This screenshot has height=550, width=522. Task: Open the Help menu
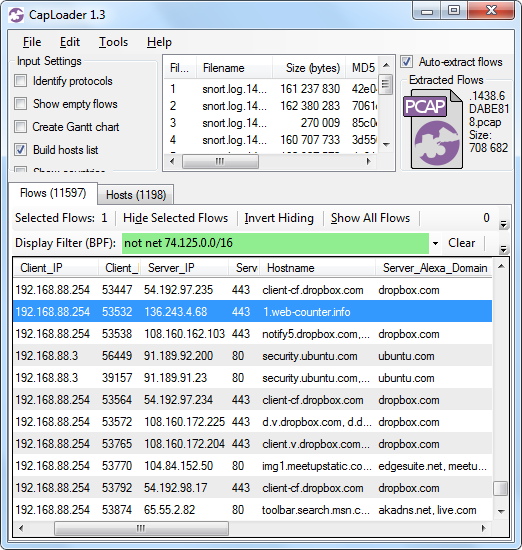click(x=159, y=42)
